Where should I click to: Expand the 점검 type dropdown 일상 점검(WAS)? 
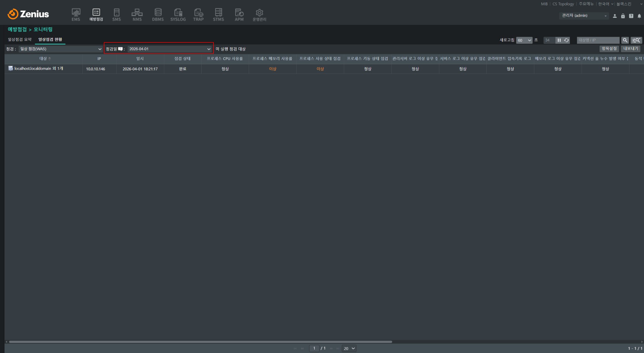61,49
